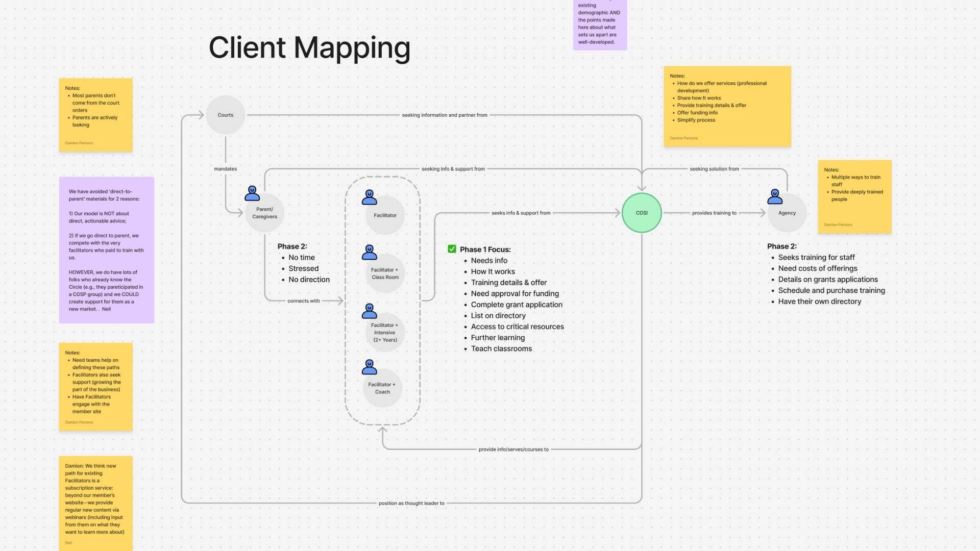
Task: Select Damion's yellow subscription service note bottom-left
Action: coord(95,503)
